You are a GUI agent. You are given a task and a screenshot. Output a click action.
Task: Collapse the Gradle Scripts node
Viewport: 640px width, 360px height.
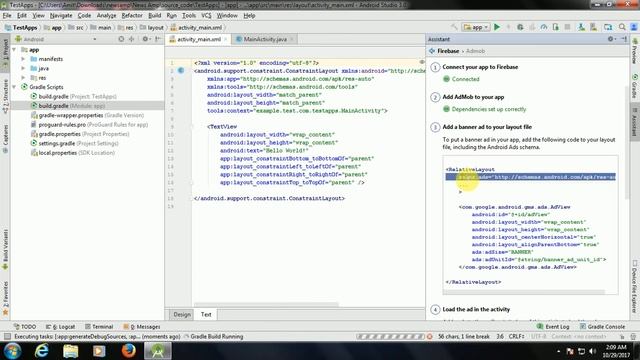click(14, 87)
